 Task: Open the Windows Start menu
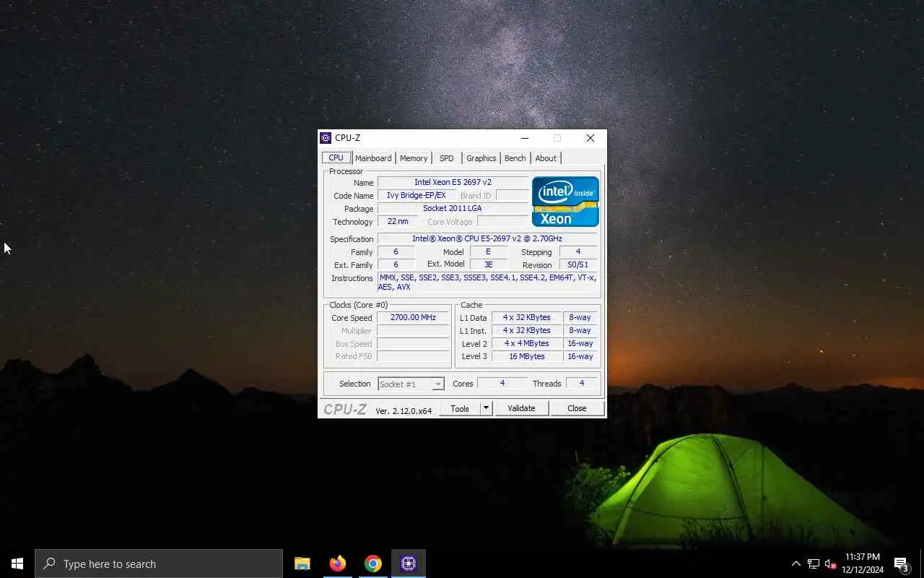pyautogui.click(x=17, y=564)
